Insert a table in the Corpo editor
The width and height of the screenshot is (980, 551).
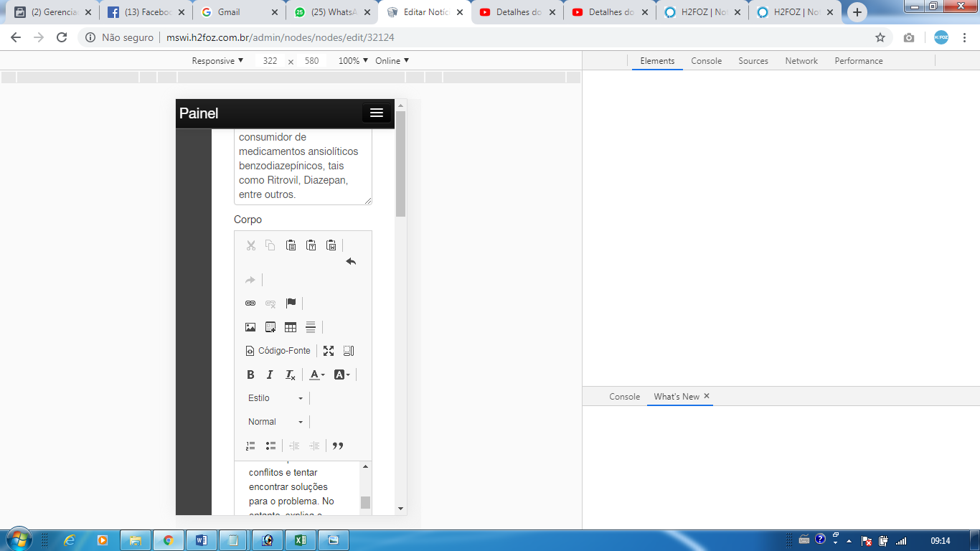coord(291,327)
